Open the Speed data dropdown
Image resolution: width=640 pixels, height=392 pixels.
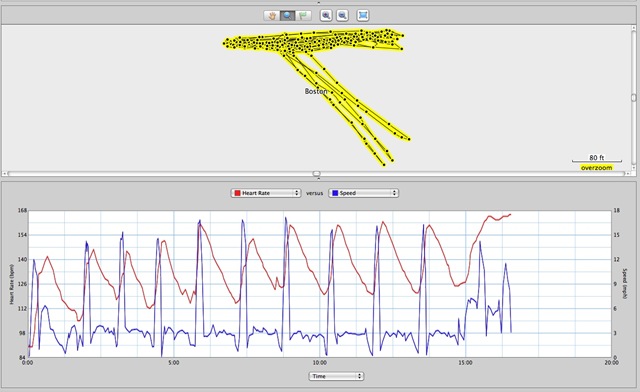coord(364,193)
